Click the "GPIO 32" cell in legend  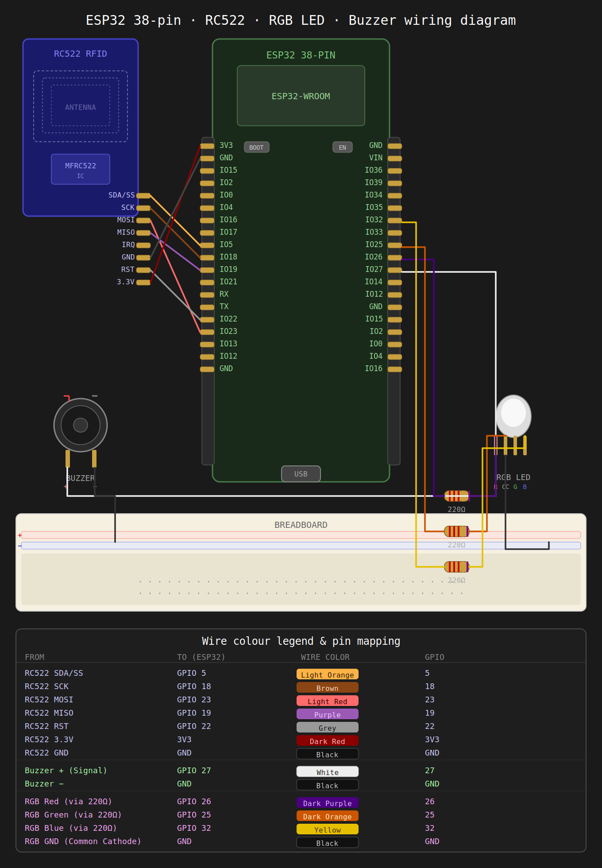pos(194,828)
